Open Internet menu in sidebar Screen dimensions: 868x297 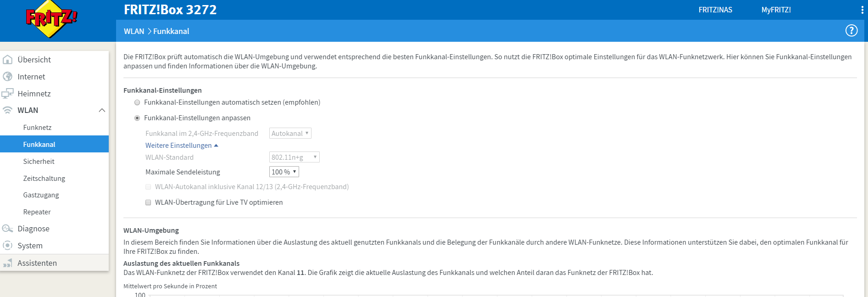31,77
